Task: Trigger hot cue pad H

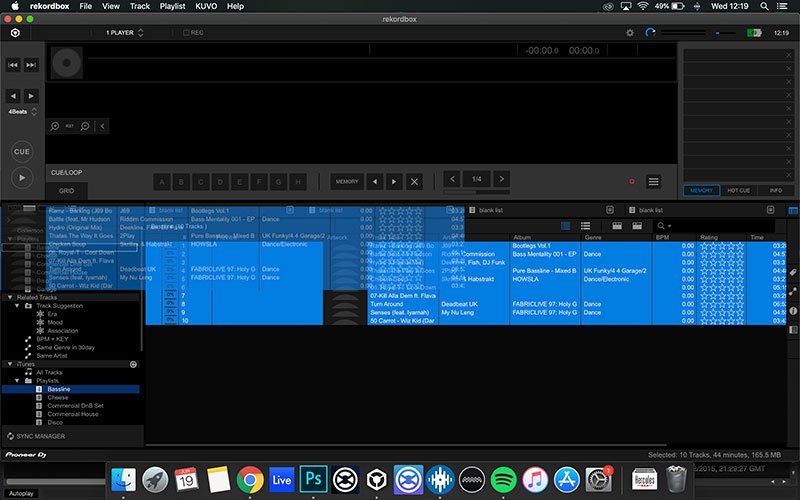Action: tap(298, 182)
